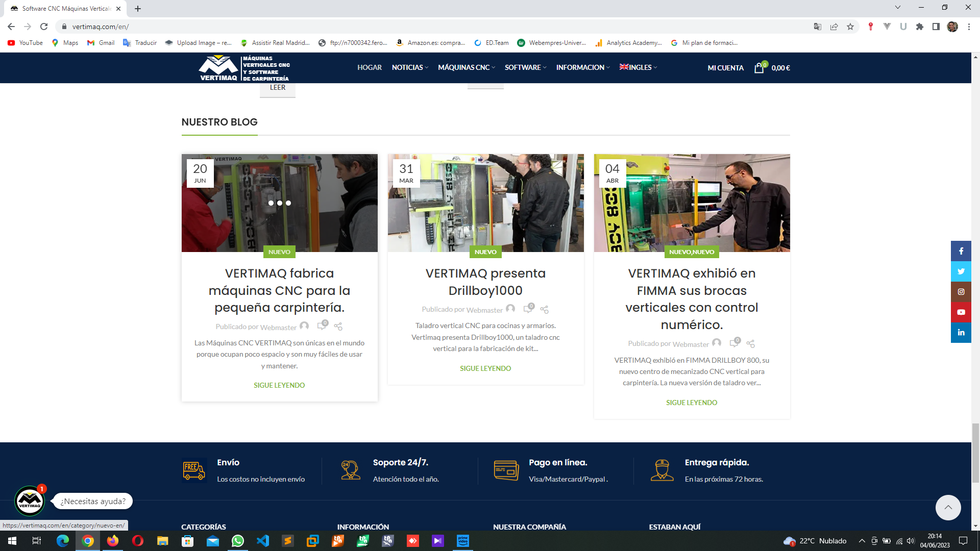The width and height of the screenshot is (980, 551).
Task: Click the HOGAR menu item
Action: [x=370, y=67]
